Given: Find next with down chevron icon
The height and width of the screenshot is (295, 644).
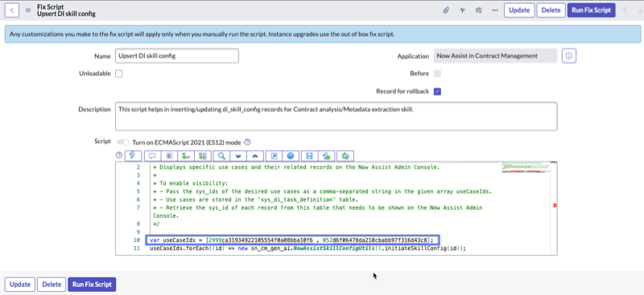Looking at the screenshot, I should pos(238,155).
